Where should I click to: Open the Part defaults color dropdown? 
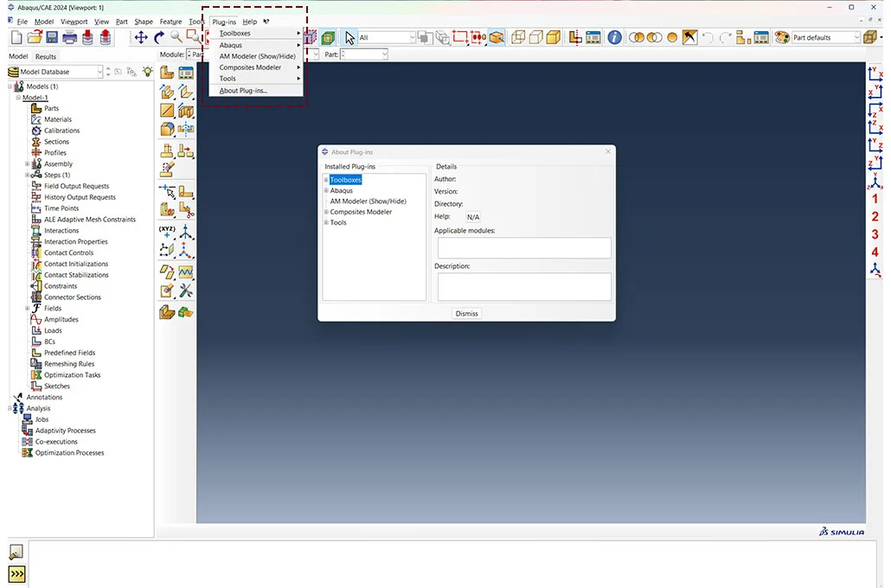[x=857, y=37]
